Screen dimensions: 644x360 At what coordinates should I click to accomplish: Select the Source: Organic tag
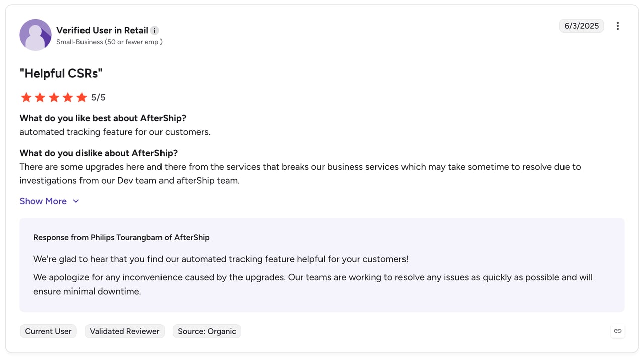tap(207, 331)
